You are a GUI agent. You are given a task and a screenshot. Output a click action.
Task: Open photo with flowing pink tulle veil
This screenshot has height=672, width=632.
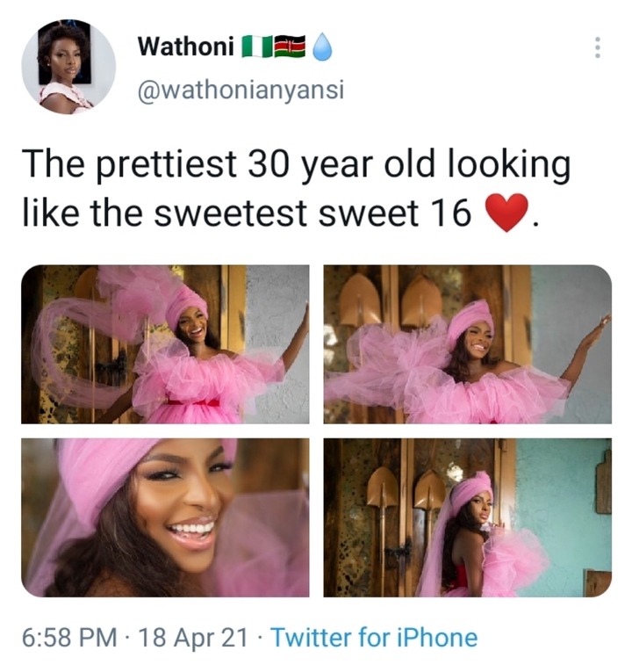(165, 344)
